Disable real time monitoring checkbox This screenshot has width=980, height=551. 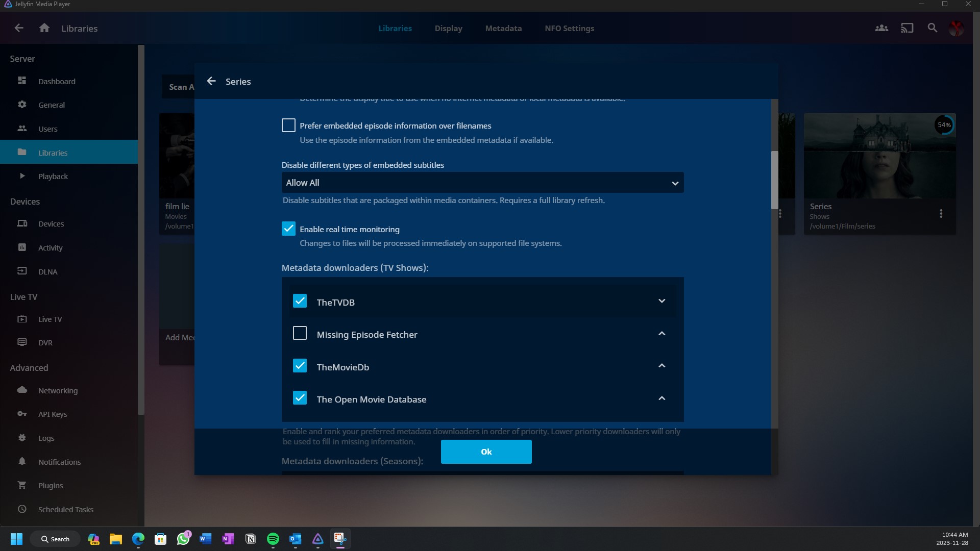coord(288,229)
